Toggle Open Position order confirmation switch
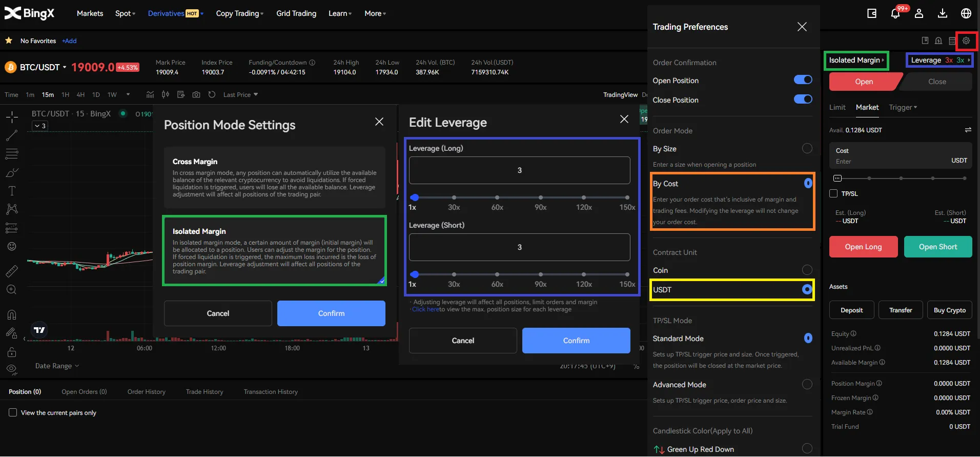Viewport: 980px width, 457px height. pyautogui.click(x=803, y=80)
